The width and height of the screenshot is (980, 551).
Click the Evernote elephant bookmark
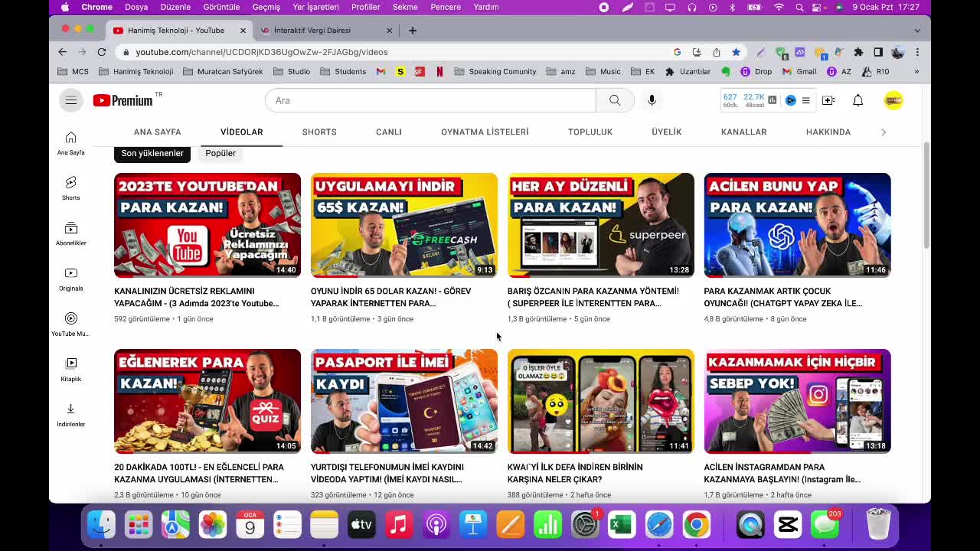(726, 71)
